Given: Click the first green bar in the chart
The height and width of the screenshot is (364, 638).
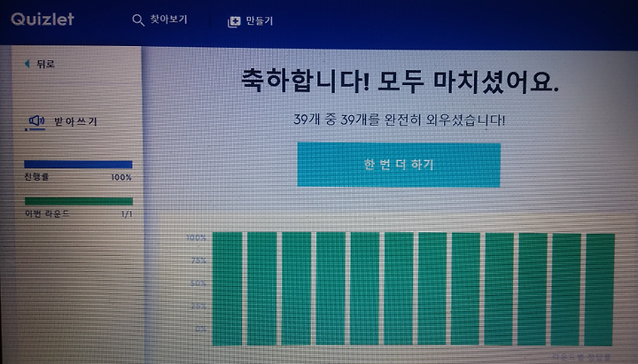Looking at the screenshot, I should (x=227, y=289).
